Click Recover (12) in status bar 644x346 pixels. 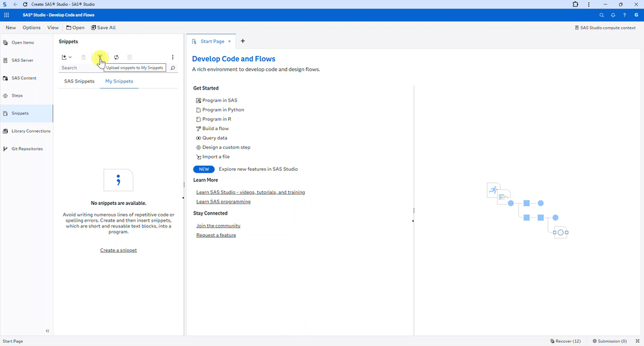565,341
